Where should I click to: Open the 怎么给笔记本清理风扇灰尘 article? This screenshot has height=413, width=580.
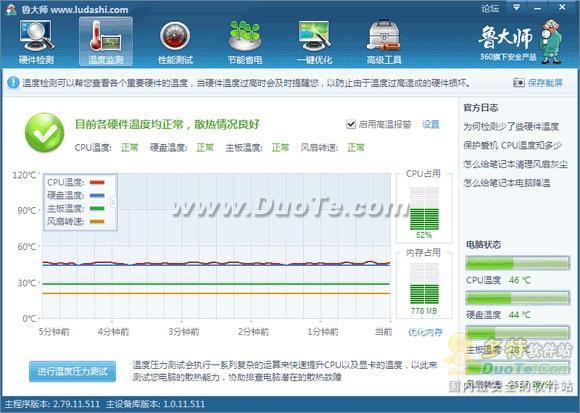tap(515, 164)
